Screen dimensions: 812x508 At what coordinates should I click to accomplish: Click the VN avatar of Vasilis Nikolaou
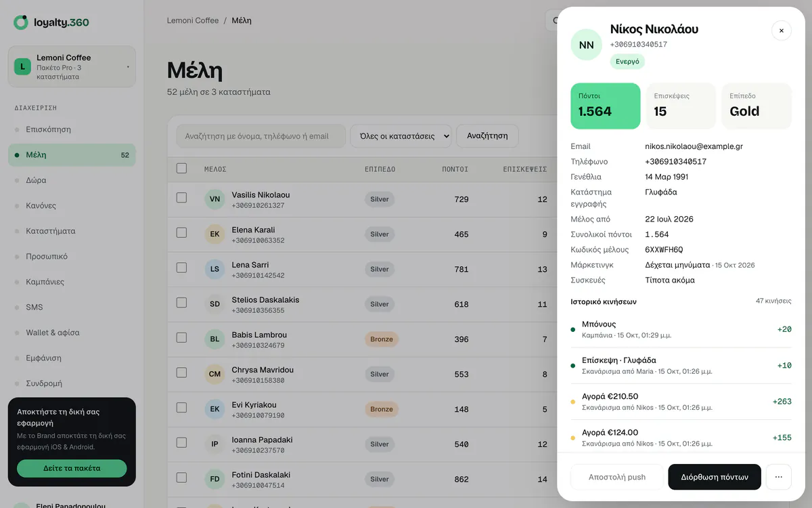(215, 199)
